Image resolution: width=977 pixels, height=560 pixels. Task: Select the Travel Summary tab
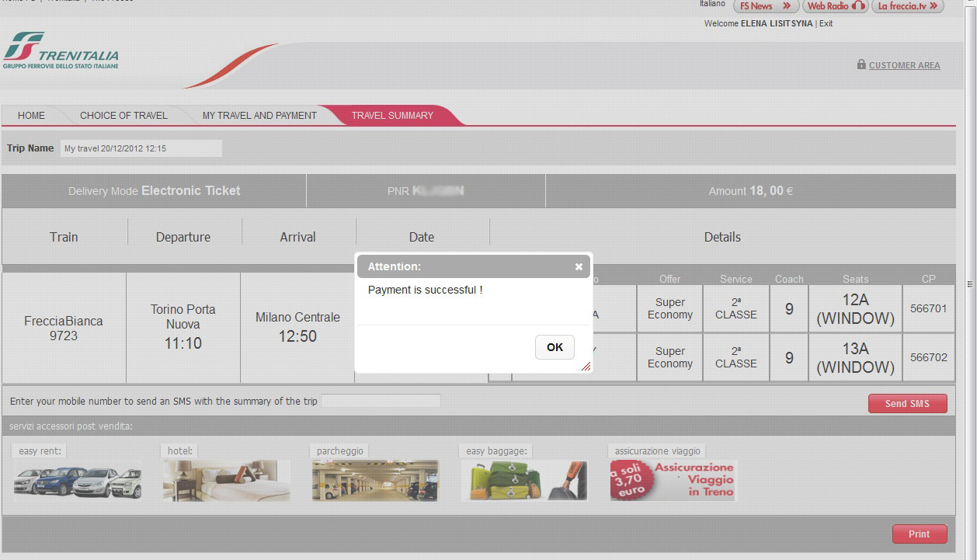click(392, 115)
